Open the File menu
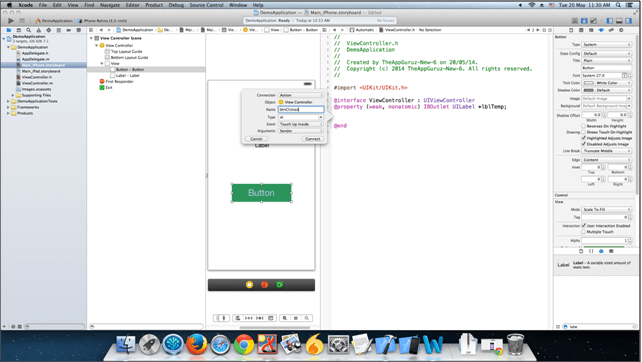 [43, 5]
